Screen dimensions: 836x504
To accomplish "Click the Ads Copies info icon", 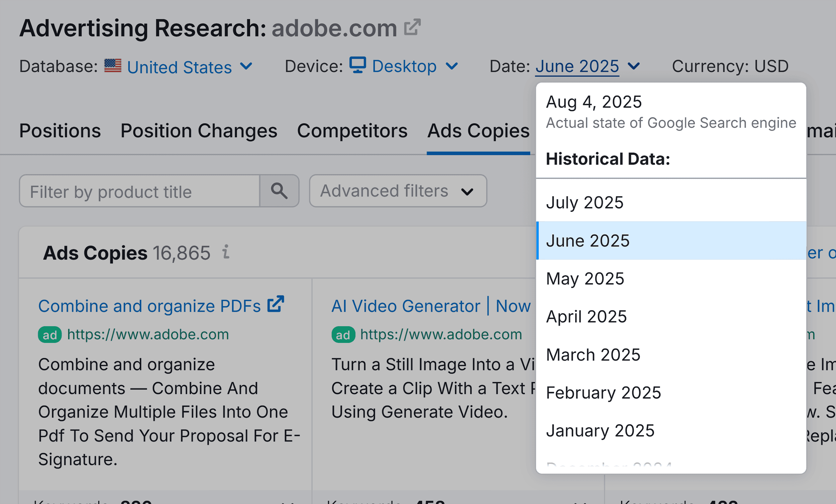I will click(x=226, y=252).
